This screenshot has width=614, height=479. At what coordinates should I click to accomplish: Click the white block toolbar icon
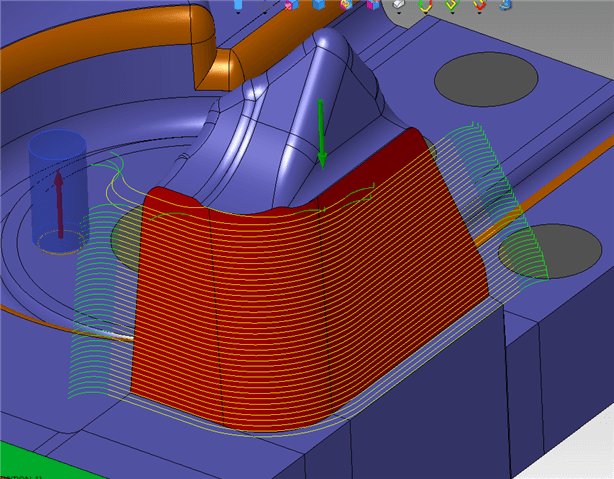tap(399, 4)
